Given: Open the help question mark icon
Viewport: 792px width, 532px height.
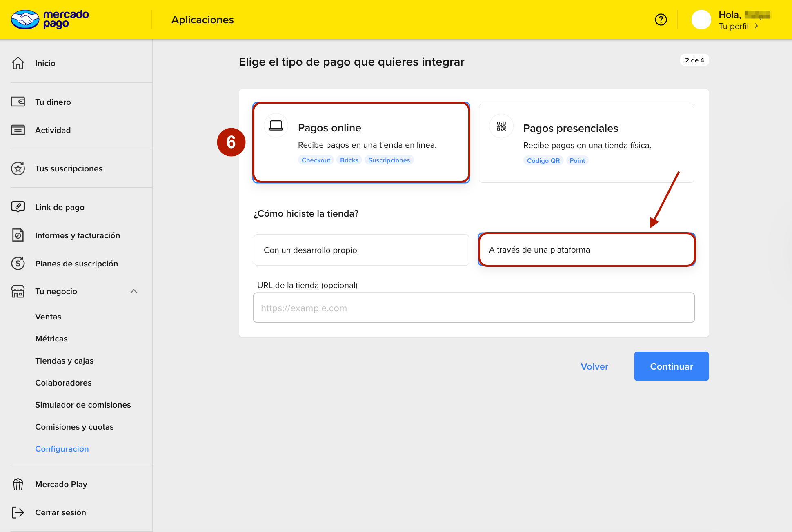Looking at the screenshot, I should 661,20.
